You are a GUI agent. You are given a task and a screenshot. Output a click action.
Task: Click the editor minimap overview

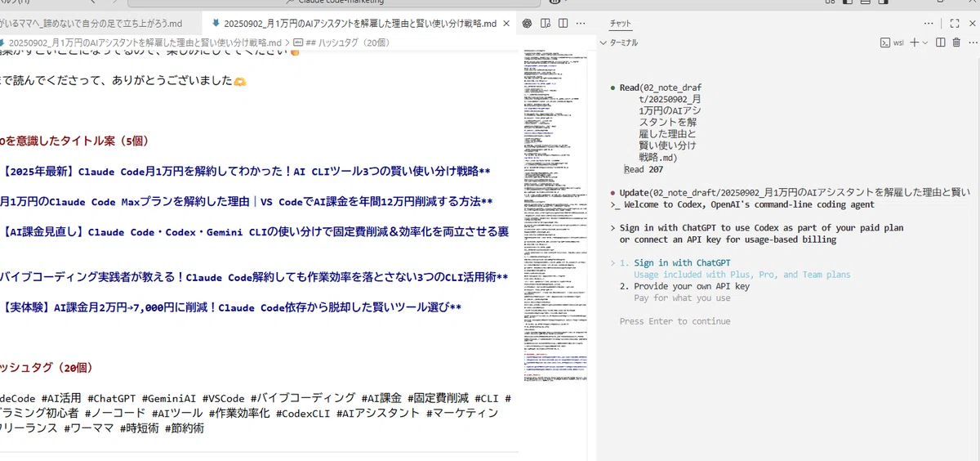555,217
